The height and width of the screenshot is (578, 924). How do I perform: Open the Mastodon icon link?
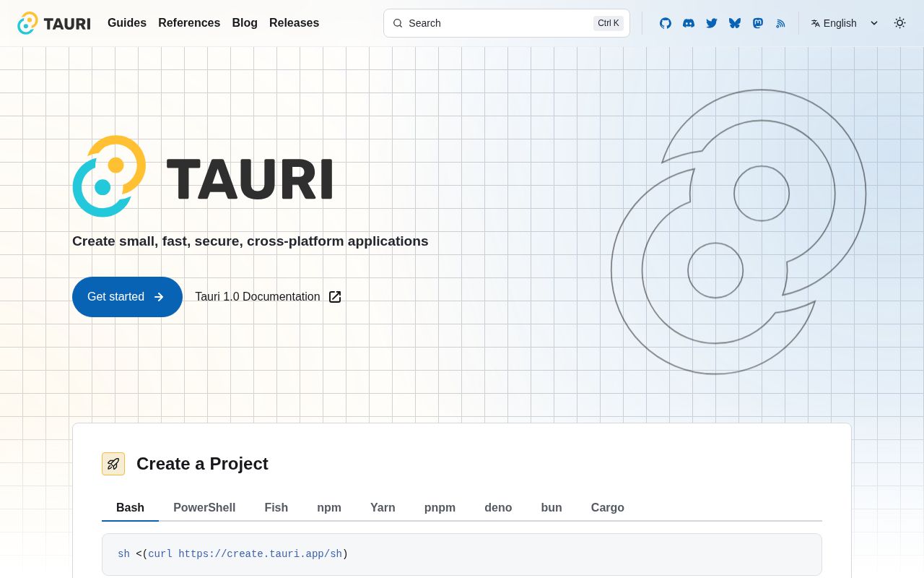[x=758, y=23]
